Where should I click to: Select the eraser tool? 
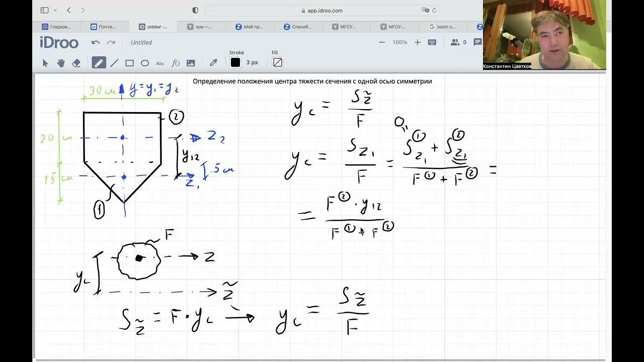(x=76, y=63)
